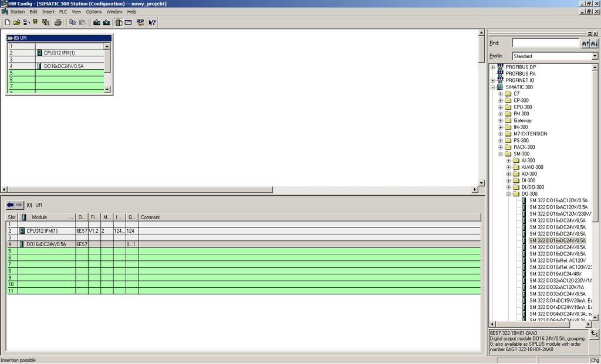This screenshot has height=364, width=601.
Task: Expand the RACK-300 folder
Action: tap(501, 147)
